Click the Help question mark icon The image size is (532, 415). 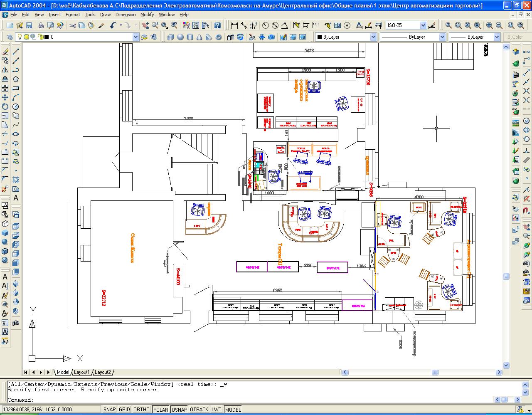(217, 25)
